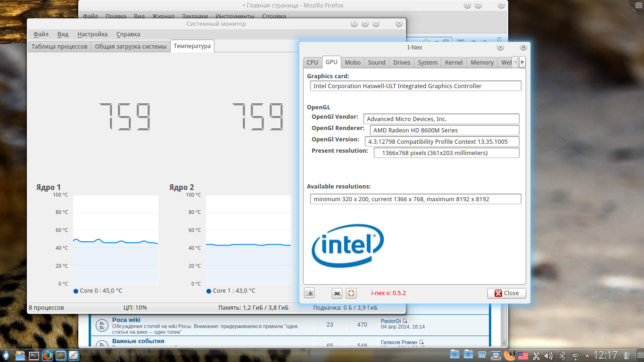
Task: Open the Файл menu in System Monitor
Action: (x=41, y=34)
